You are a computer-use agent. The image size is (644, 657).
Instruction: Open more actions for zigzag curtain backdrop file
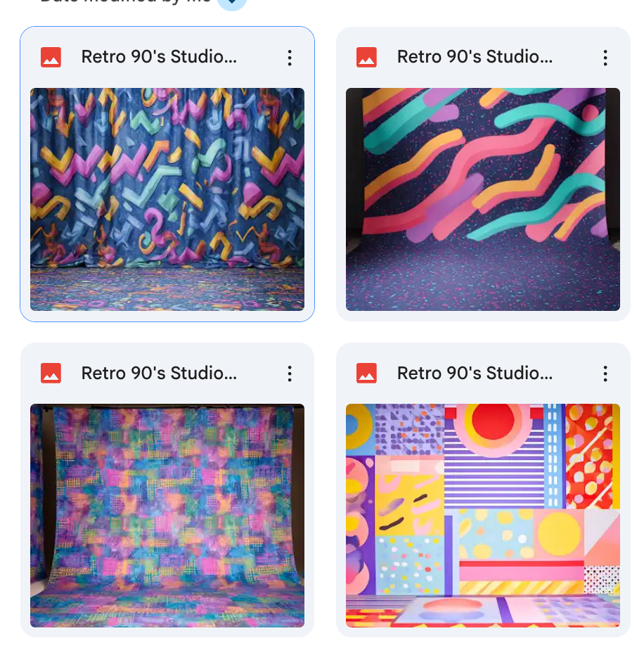[289, 58]
